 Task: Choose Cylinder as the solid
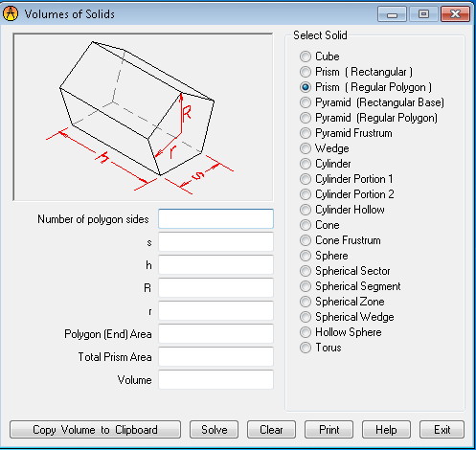(306, 164)
